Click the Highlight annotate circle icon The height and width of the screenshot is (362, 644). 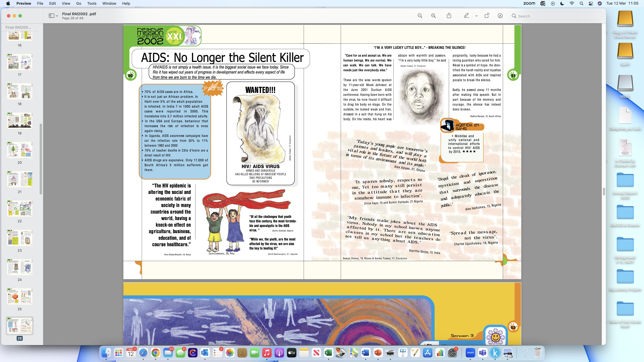(500, 16)
